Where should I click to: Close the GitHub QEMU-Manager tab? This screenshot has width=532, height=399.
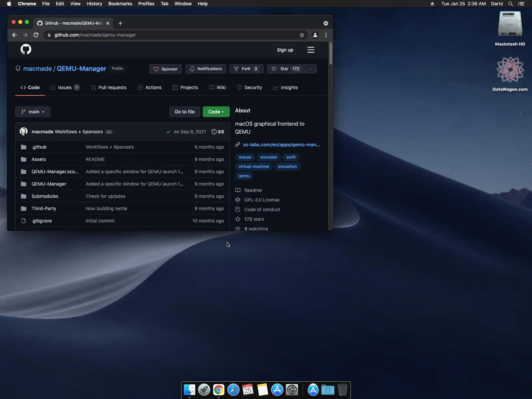(108, 23)
